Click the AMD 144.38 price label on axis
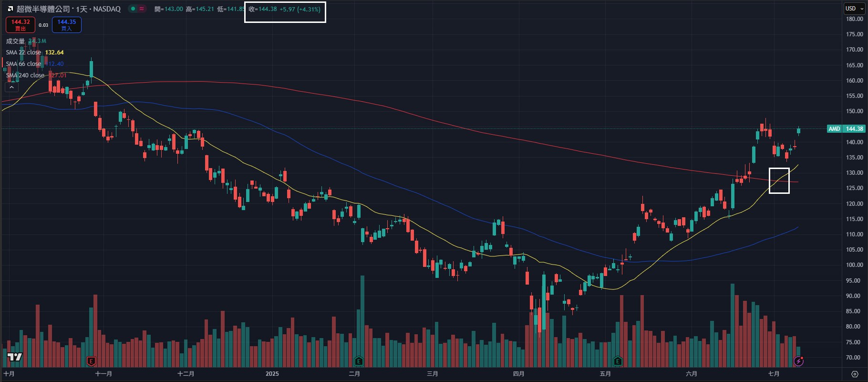The width and height of the screenshot is (868, 382). click(846, 129)
